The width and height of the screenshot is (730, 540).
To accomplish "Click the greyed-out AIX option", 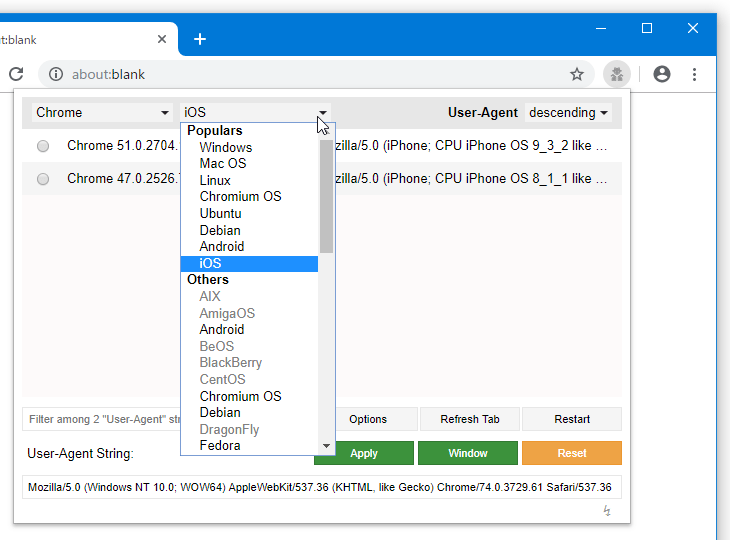I will coord(249,297).
